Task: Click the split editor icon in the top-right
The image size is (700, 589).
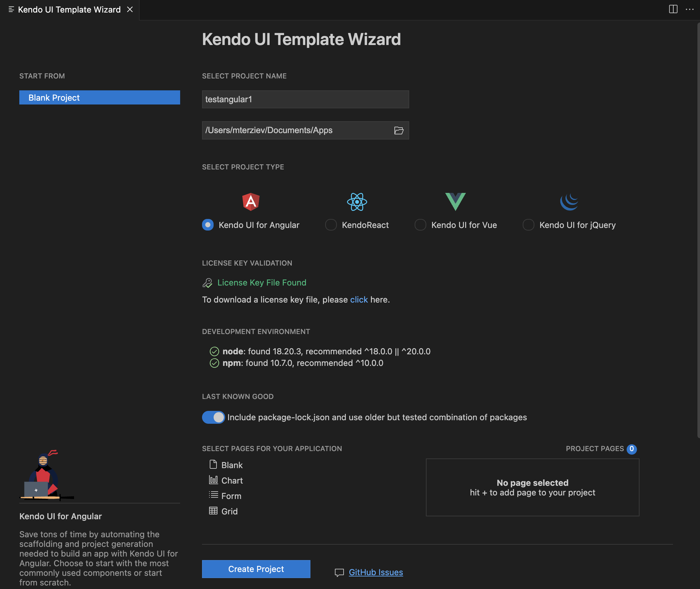Action: [674, 9]
